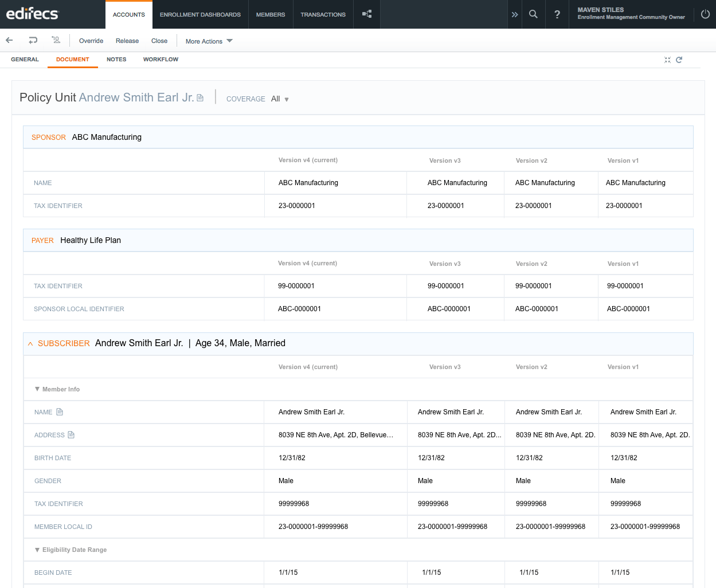Expand the double chevron navbar overflow

(515, 14)
